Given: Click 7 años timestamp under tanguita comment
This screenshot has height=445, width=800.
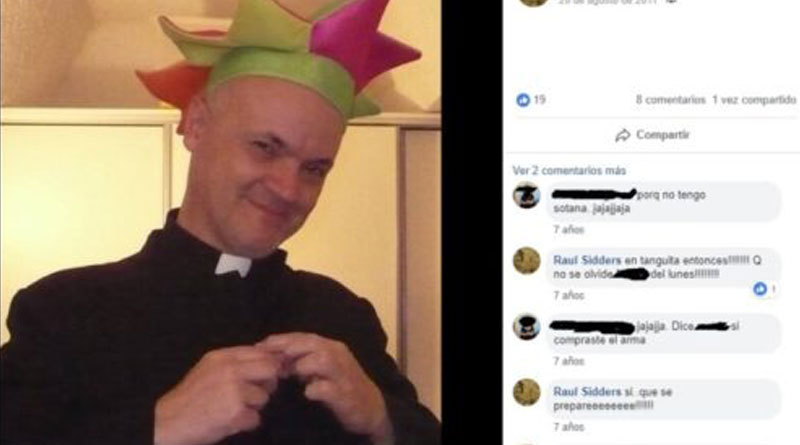Looking at the screenshot, I should click(x=568, y=295).
